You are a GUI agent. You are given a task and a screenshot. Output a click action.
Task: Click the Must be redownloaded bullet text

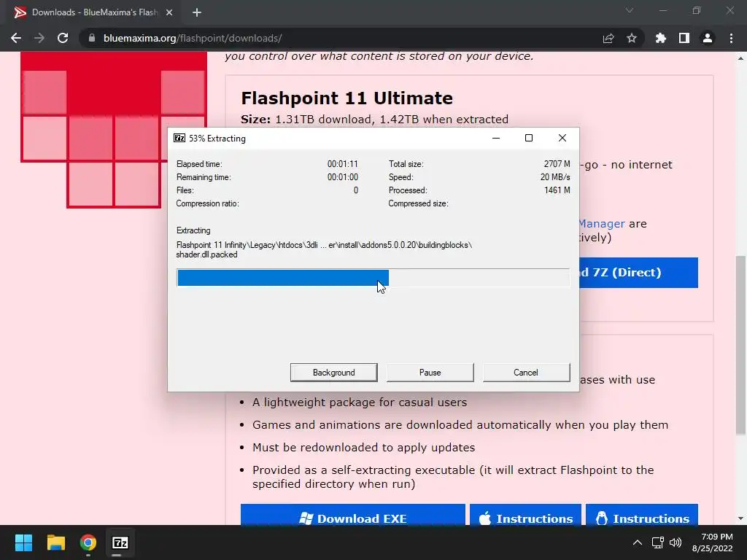tap(363, 448)
